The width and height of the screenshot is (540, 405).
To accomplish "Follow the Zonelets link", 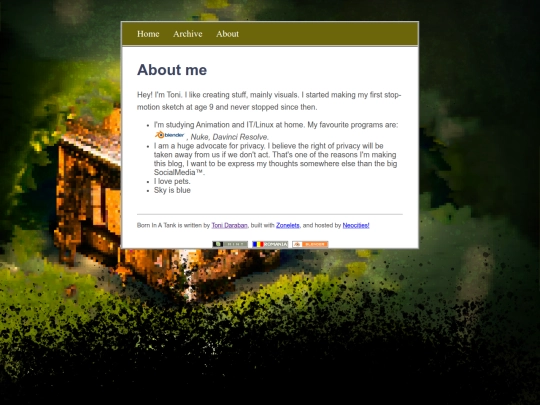I will [288, 225].
